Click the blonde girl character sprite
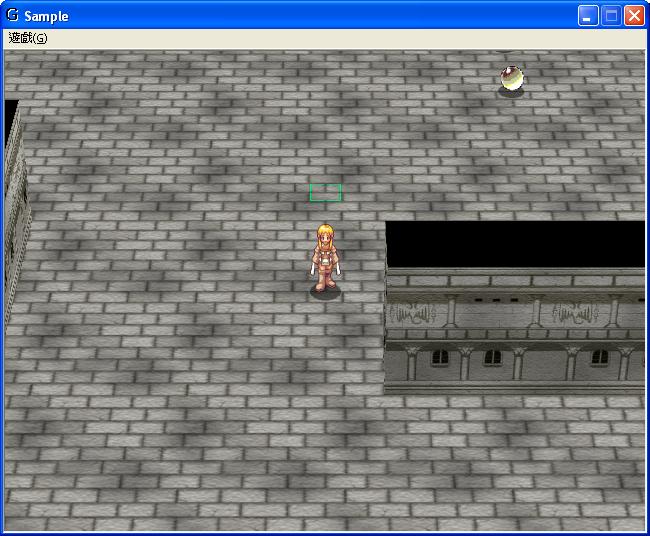The width and height of the screenshot is (650, 536). click(325, 258)
